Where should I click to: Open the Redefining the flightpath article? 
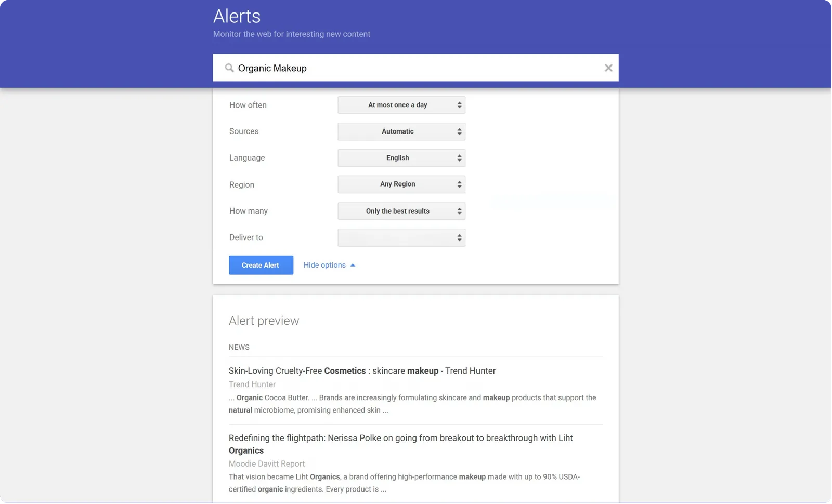point(400,438)
